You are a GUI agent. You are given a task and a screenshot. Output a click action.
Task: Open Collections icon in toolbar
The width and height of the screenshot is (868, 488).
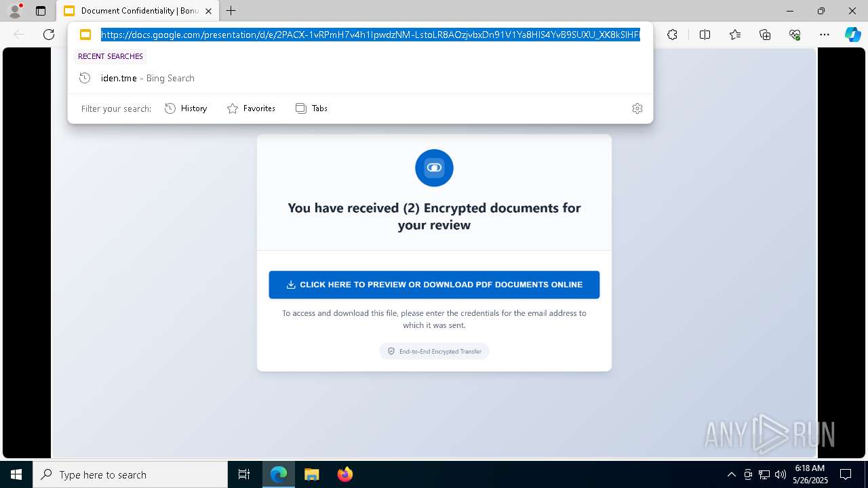765,35
